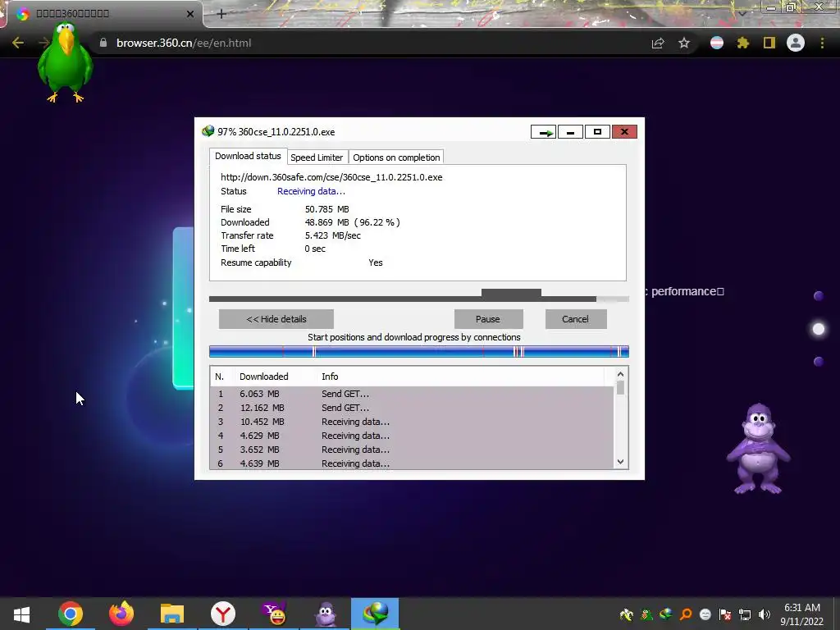
Task: Bookmark this page with the star icon
Action: (x=684, y=43)
